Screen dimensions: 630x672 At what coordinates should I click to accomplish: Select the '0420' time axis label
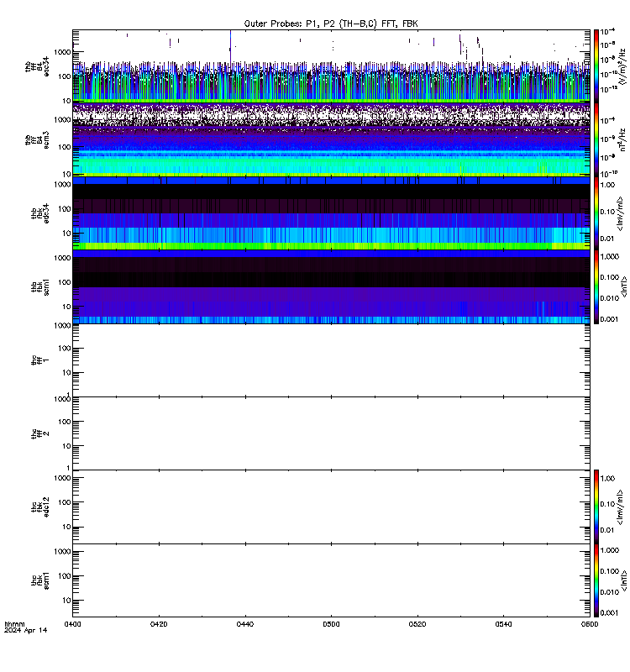point(159,624)
